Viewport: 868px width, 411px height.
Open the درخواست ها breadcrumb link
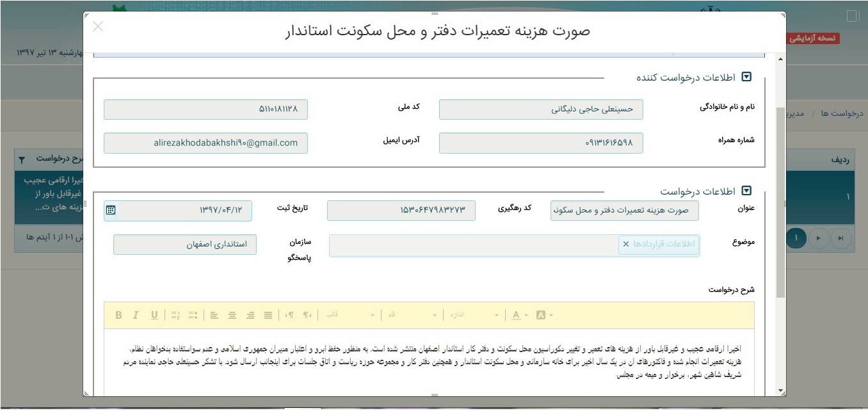click(x=842, y=113)
